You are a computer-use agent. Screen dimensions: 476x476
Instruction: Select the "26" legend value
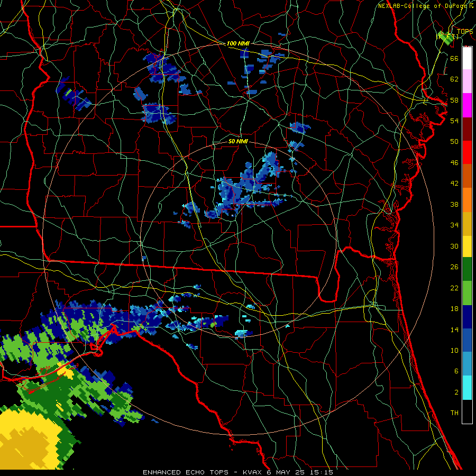[x=454, y=267]
